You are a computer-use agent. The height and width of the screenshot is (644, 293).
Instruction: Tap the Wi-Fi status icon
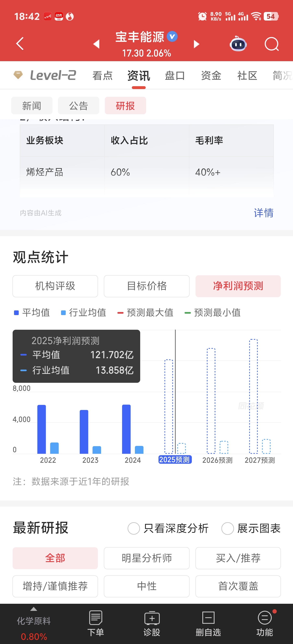coord(256,16)
